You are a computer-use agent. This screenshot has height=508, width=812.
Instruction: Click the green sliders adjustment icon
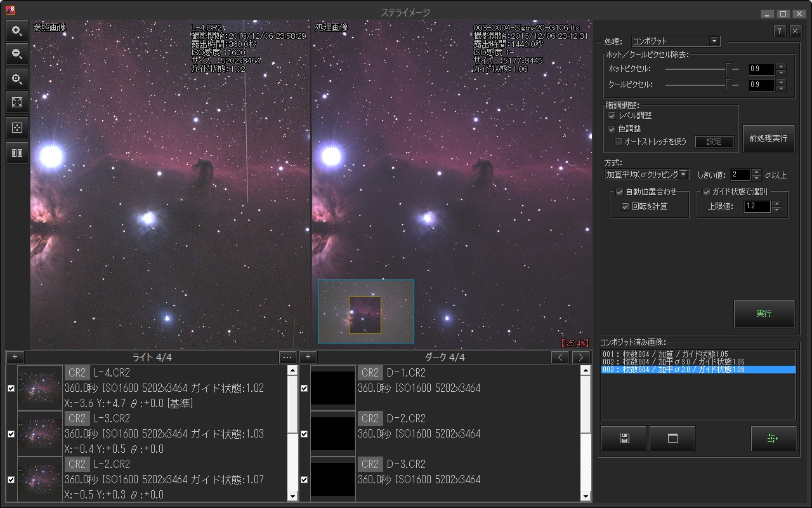click(x=773, y=438)
